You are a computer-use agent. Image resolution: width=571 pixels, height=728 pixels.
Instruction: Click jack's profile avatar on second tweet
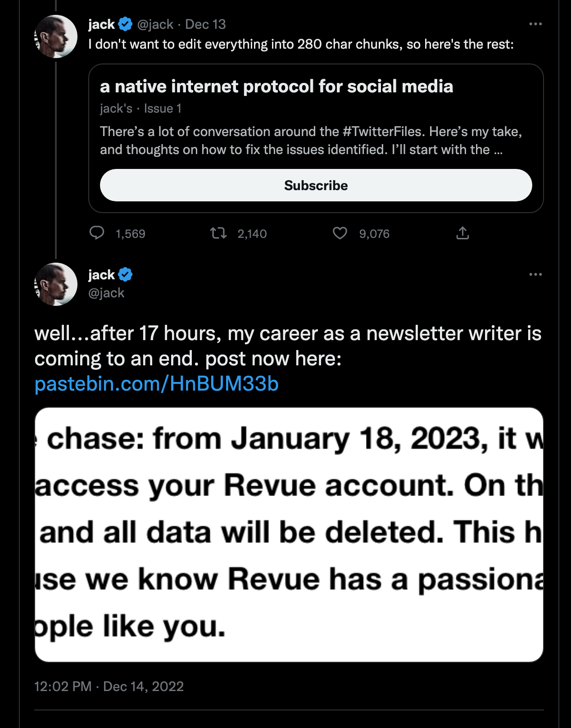click(56, 284)
